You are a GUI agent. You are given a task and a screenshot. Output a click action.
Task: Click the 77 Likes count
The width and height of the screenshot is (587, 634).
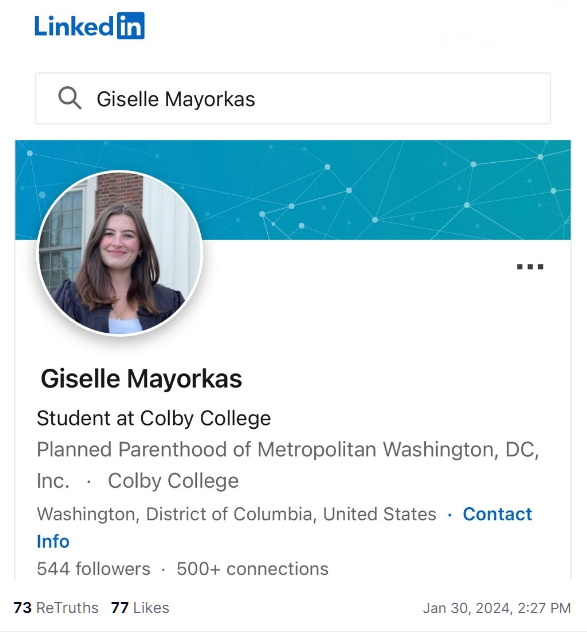[x=140, y=608]
